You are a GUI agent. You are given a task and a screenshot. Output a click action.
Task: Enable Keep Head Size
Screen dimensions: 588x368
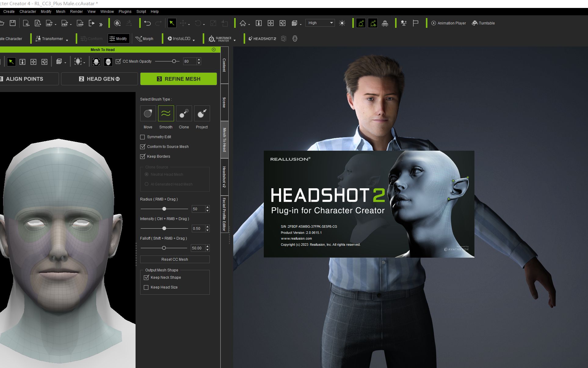point(147,287)
